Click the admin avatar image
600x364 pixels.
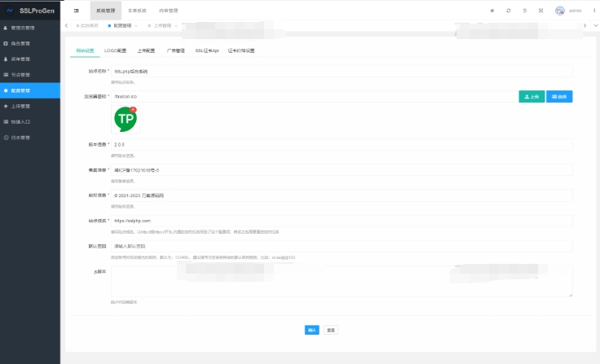point(560,11)
